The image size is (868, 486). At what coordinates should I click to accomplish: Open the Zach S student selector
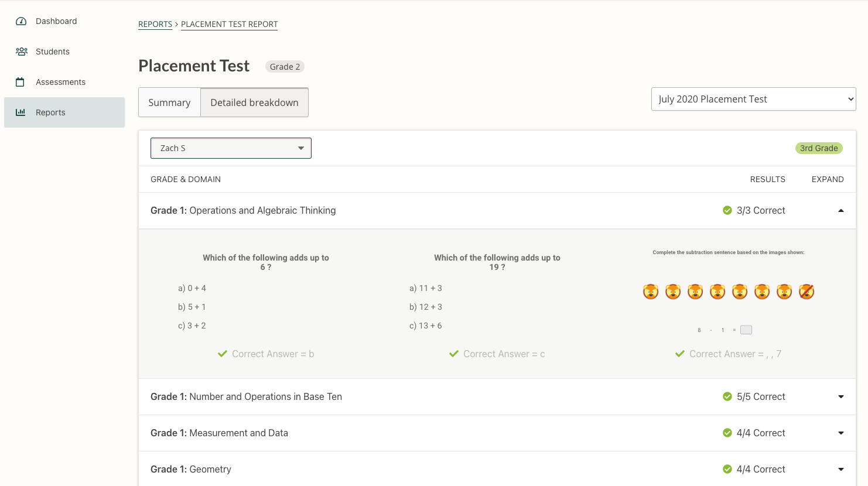tap(230, 148)
